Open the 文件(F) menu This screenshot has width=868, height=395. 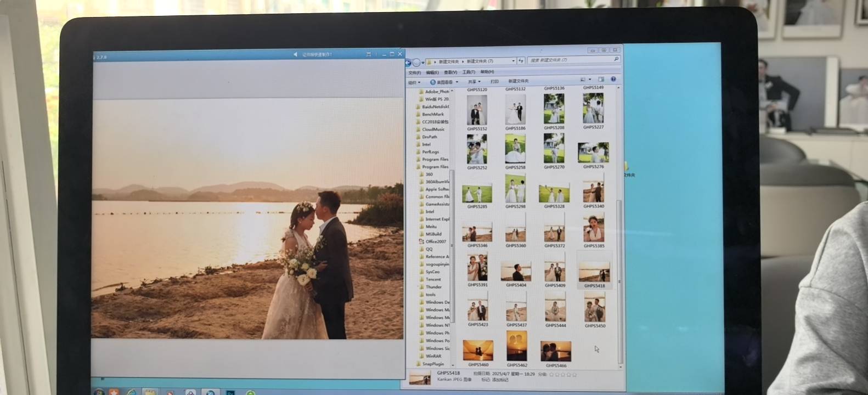[414, 72]
